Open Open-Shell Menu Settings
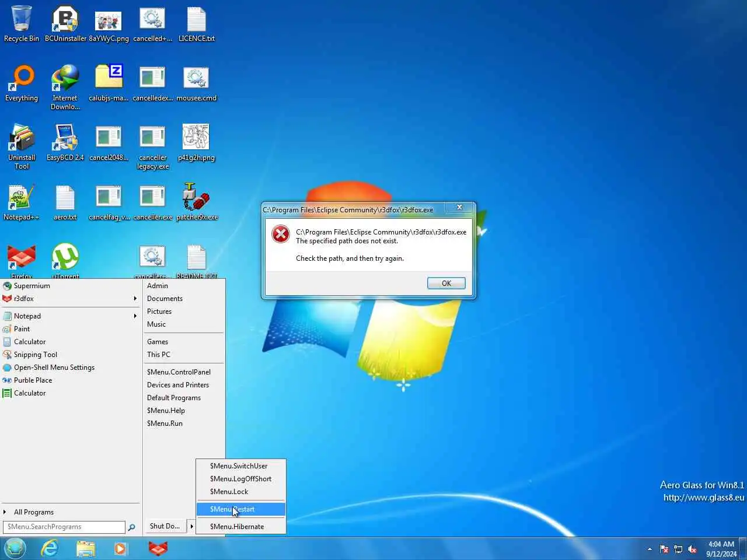Image resolution: width=747 pixels, height=560 pixels. pyautogui.click(x=71, y=367)
